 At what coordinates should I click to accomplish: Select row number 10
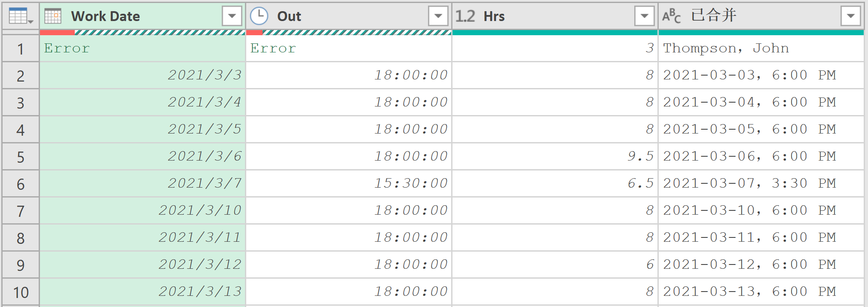[x=21, y=292]
